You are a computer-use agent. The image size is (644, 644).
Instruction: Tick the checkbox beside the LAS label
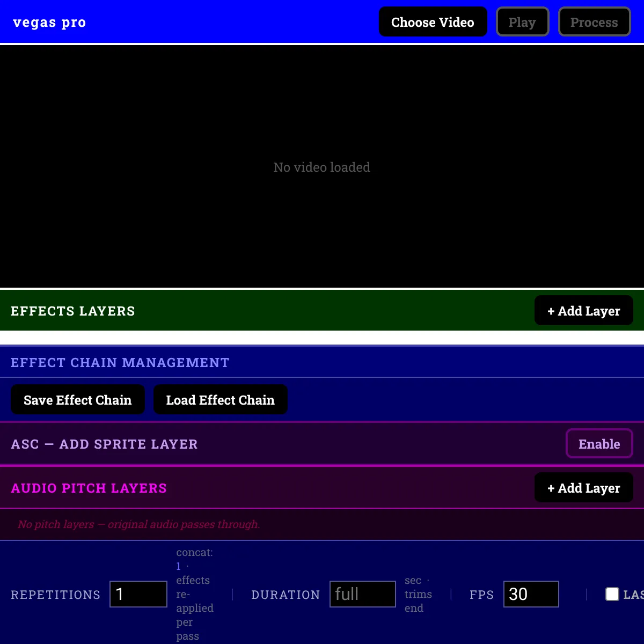pyautogui.click(x=612, y=594)
